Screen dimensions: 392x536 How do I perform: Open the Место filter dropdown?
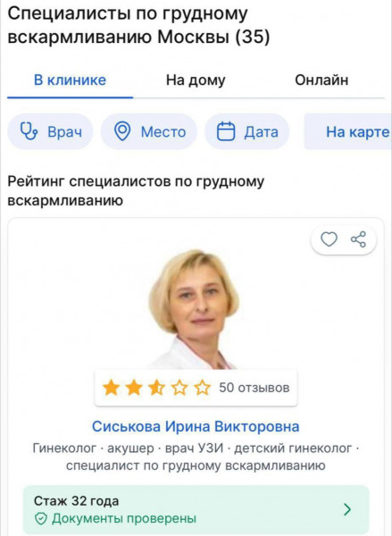coord(149,131)
